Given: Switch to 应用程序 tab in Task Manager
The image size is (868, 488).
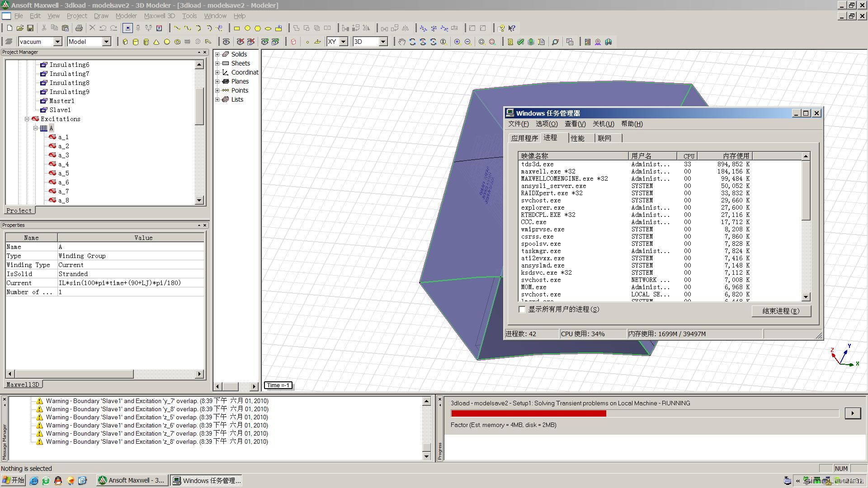Looking at the screenshot, I should click(x=524, y=138).
